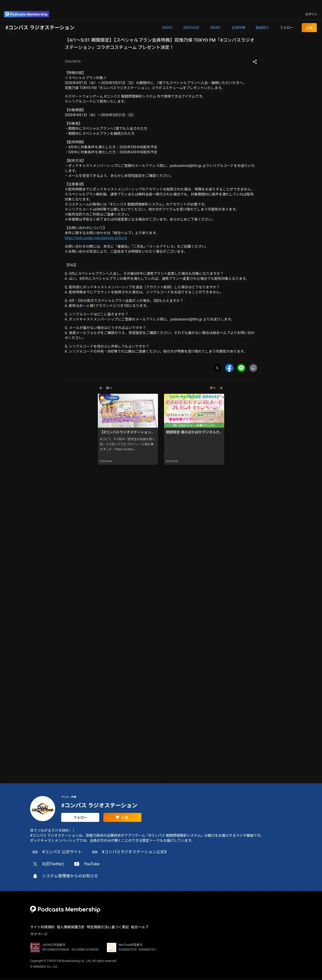Image resolution: width=322 pixels, height=980 pixels.
Task: Open 総合ヘルプ in the footer
Action: [140, 927]
